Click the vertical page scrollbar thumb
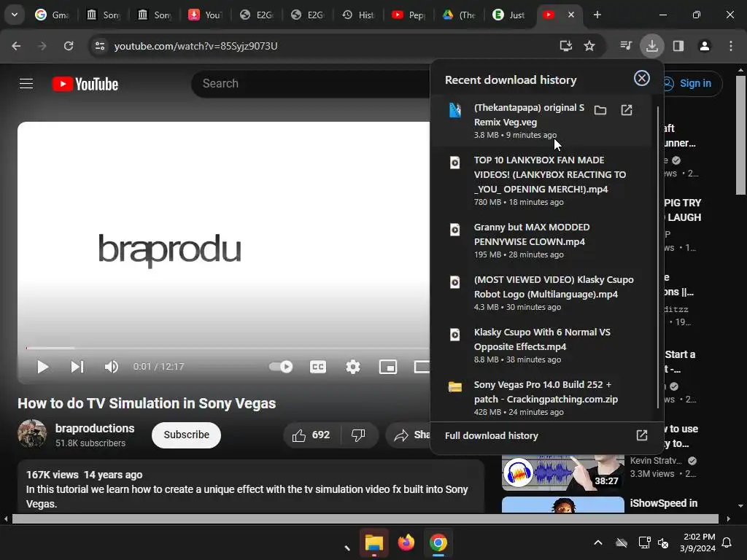747x560 pixels. pos(740,135)
